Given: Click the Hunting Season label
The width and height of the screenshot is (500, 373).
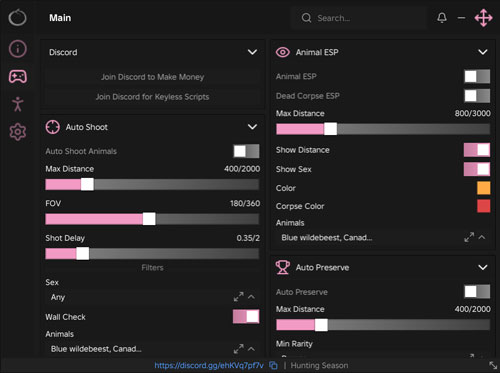Looking at the screenshot, I should pos(319,366).
